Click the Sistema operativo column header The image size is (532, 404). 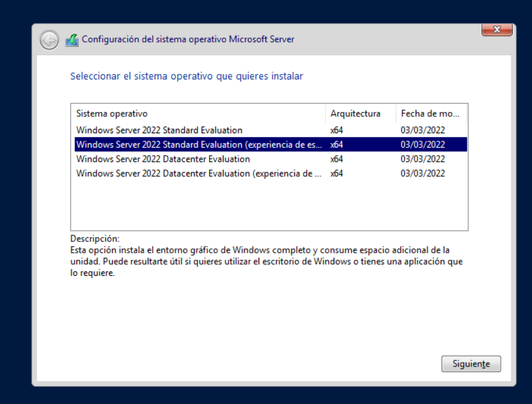(x=198, y=114)
